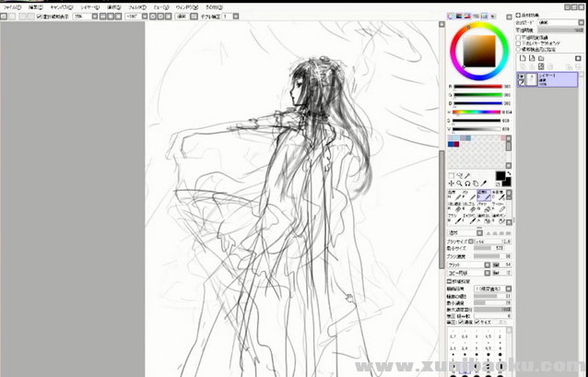Select the rectangular selection tool
Screen dimensions: 588x377
pyautogui.click(x=452, y=175)
